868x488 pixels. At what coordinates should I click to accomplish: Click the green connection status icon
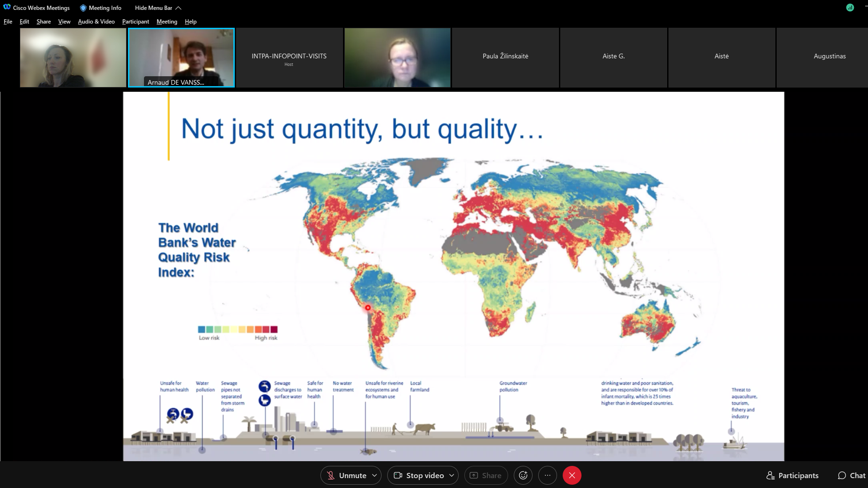tap(850, 8)
